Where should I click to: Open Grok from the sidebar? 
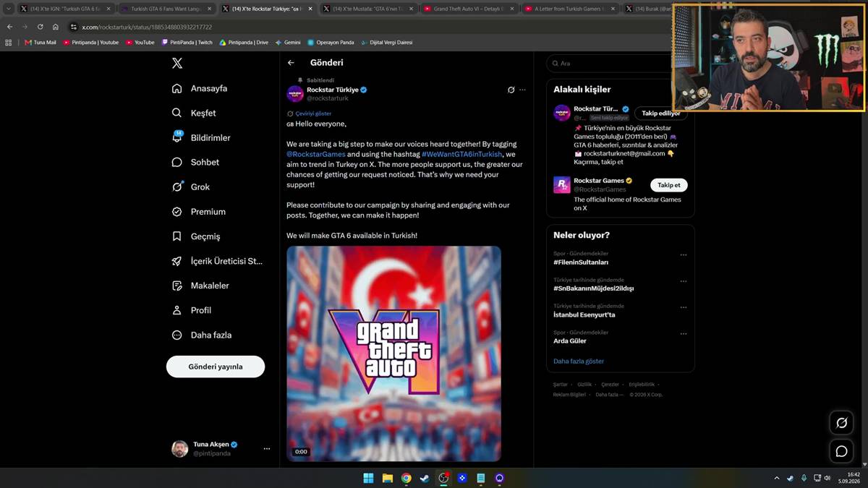click(191, 187)
